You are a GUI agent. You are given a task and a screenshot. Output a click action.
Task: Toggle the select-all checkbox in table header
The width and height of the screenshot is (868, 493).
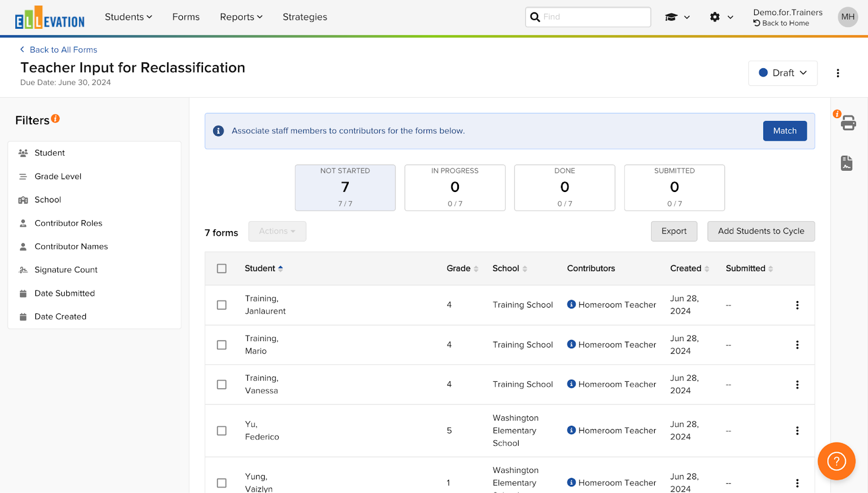click(221, 268)
